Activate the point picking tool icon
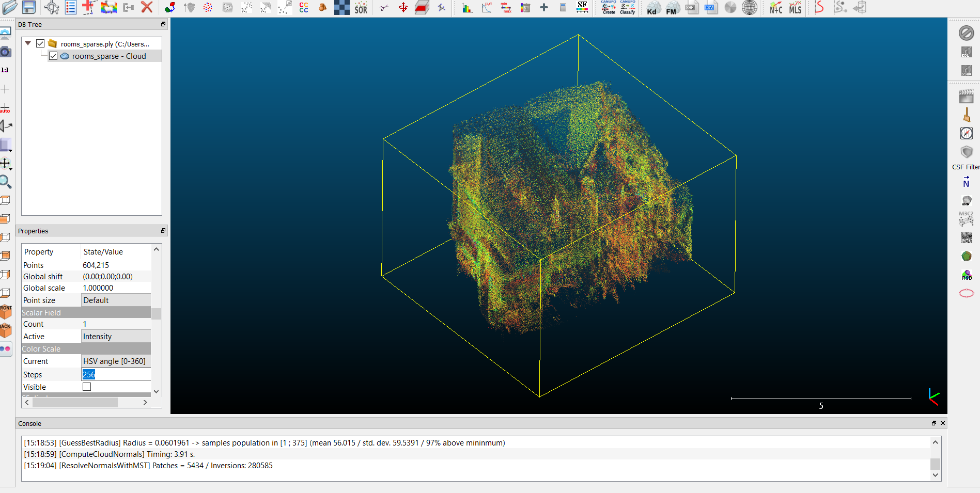Viewport: 980px width, 493px height. pyautogui.click(x=51, y=7)
